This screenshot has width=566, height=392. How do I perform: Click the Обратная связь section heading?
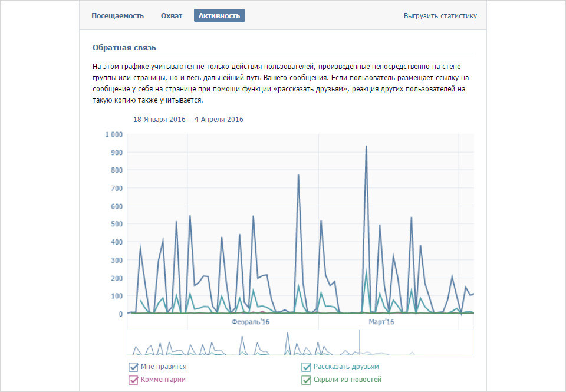[x=124, y=48]
